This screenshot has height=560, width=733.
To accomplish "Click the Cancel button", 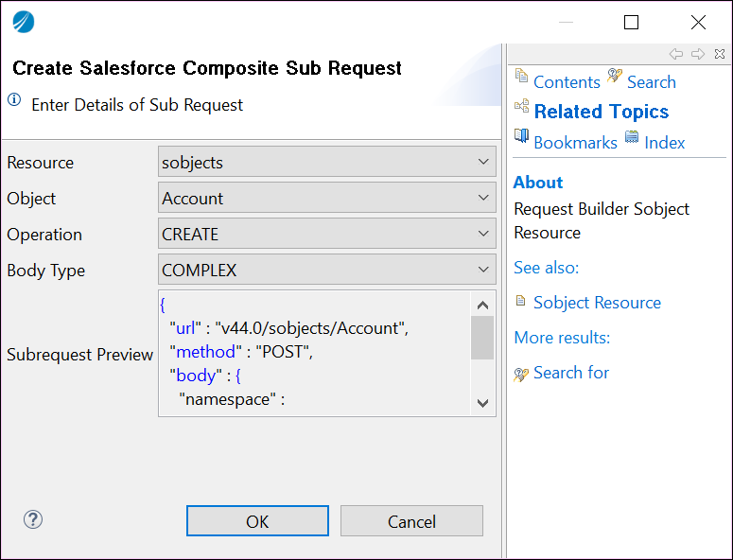I will point(411,521).
